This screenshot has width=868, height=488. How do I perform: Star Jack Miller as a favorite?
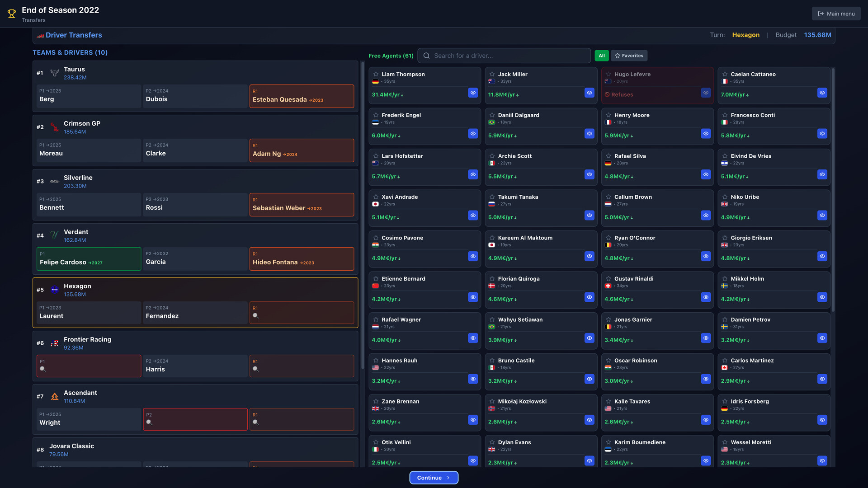492,74
